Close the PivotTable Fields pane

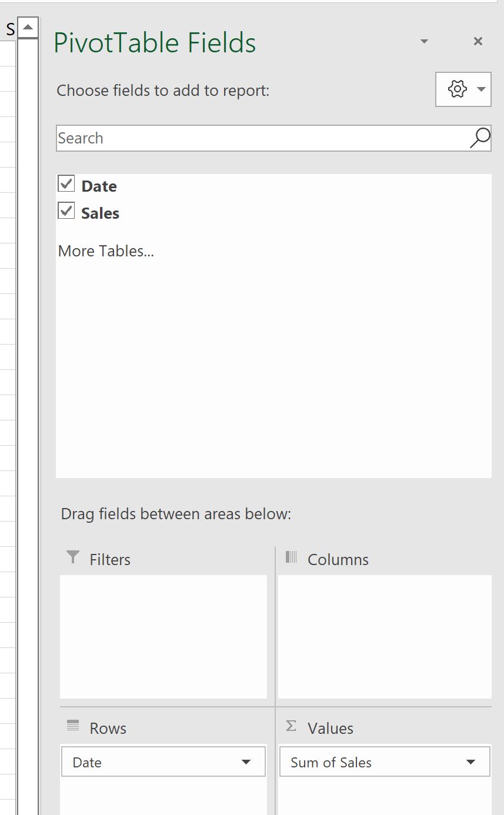tap(478, 41)
